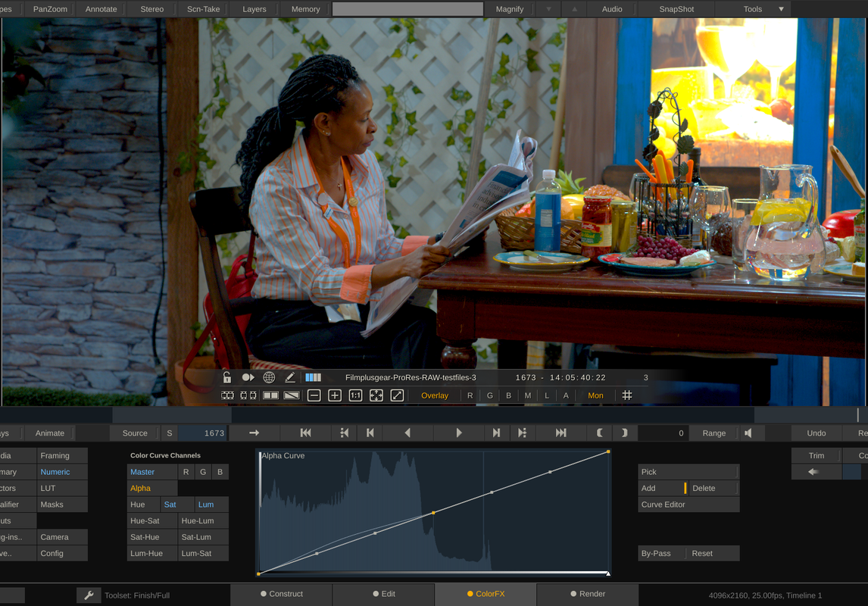
Task: Click the zoom in plus icon
Action: click(x=335, y=395)
